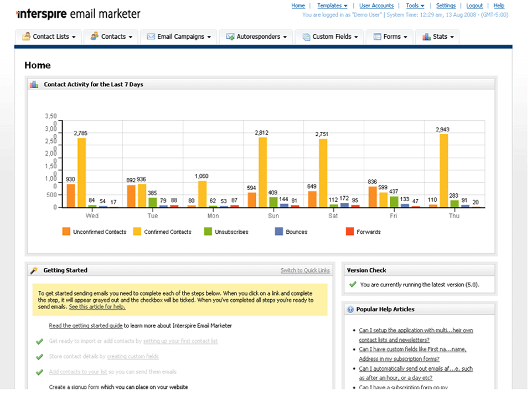The height and width of the screenshot is (395, 532).
Task: Click the Contacts people icon
Action: [x=95, y=37]
